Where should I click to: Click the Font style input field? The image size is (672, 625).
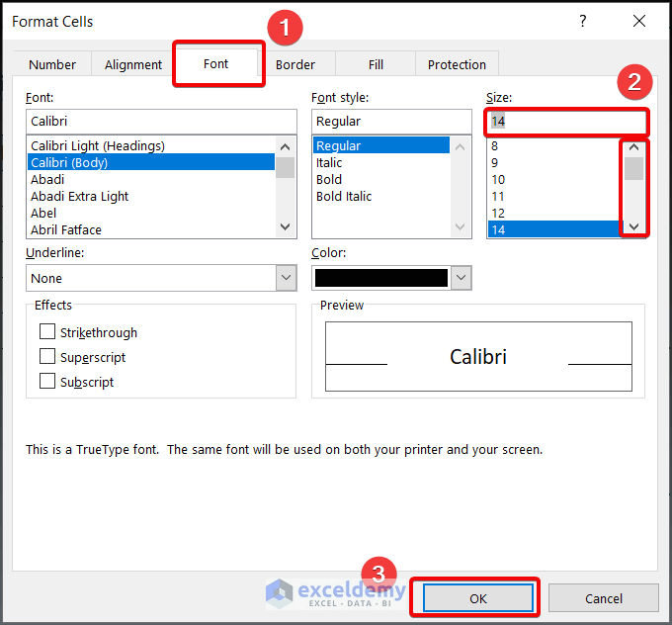click(391, 122)
